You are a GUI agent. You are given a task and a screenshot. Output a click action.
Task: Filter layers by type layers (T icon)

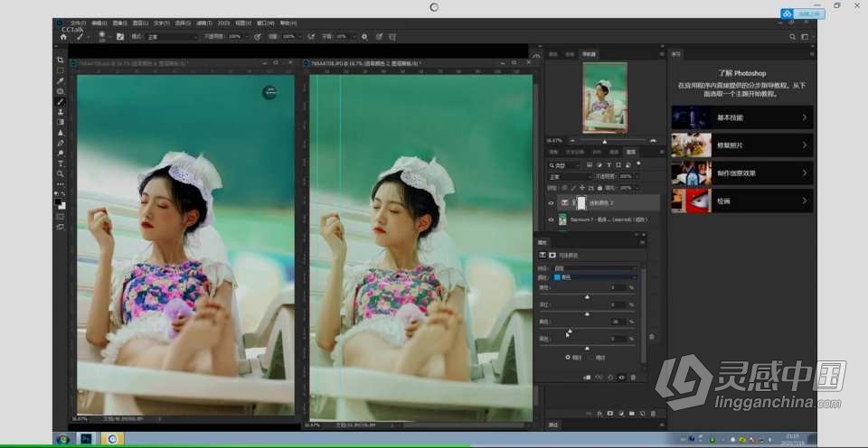pos(609,164)
